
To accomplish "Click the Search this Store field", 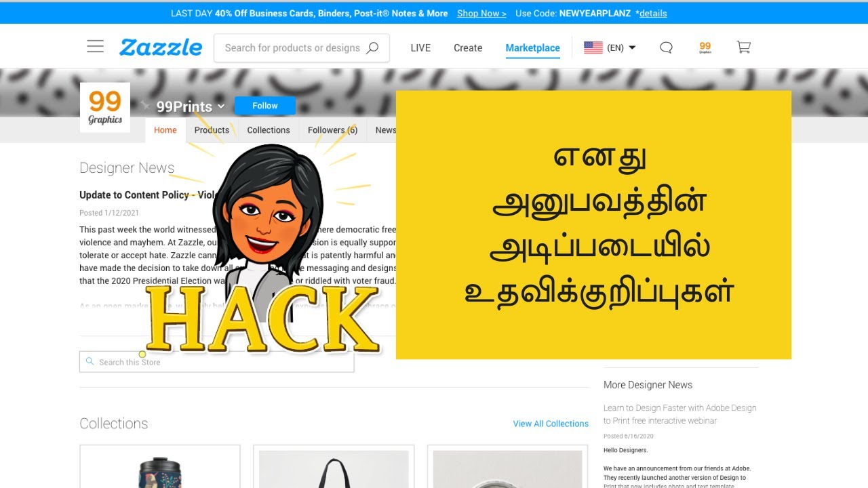I will tap(217, 362).
